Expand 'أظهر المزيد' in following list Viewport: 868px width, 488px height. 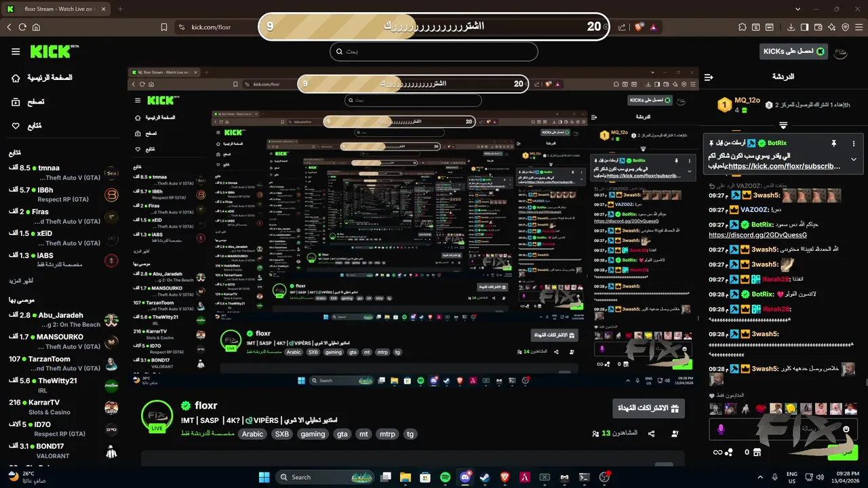[21, 281]
